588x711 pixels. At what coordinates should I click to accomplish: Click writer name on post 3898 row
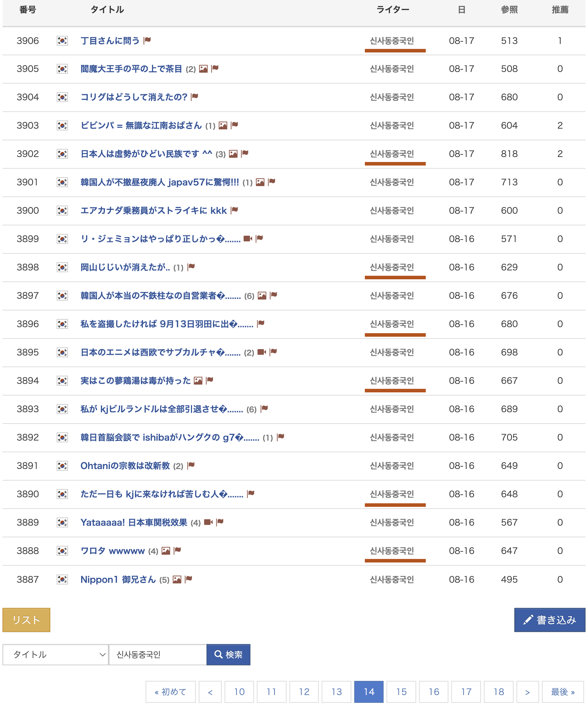tap(392, 267)
